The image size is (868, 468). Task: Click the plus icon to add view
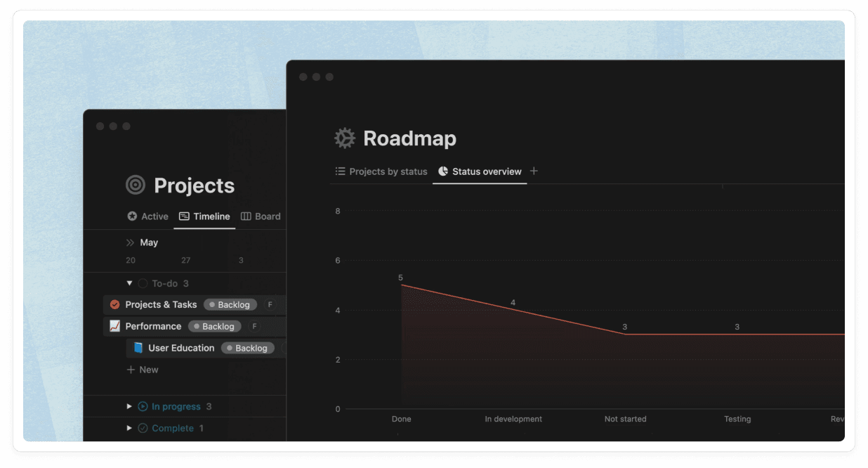pyautogui.click(x=534, y=171)
